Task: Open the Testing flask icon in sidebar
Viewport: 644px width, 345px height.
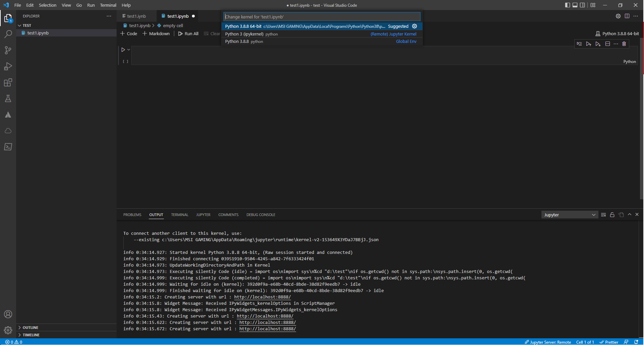Action: [8, 98]
